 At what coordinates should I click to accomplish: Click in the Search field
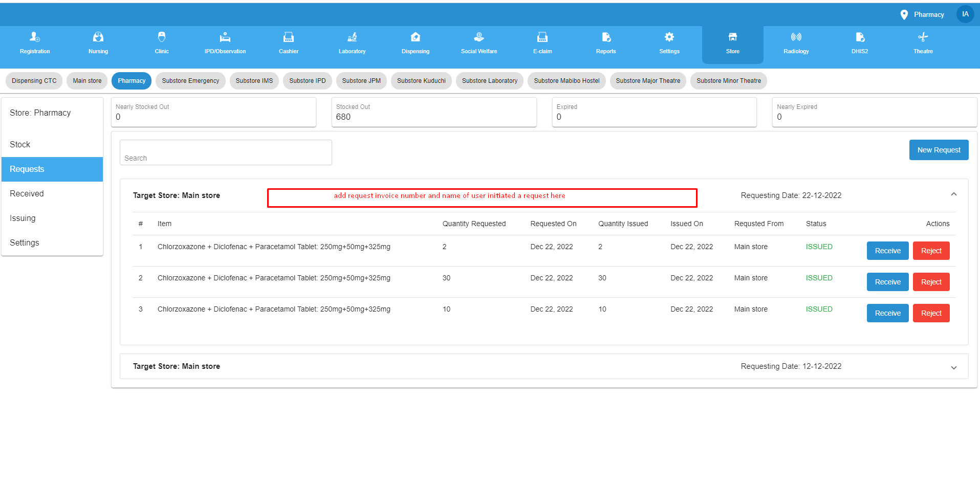pyautogui.click(x=225, y=152)
